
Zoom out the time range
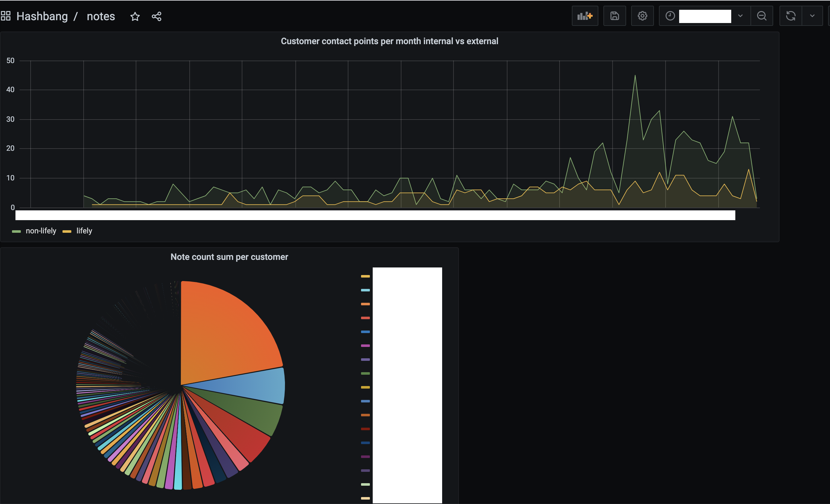762,16
